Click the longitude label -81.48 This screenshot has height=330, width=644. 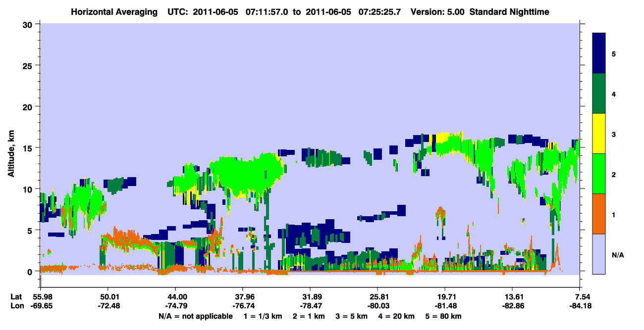tap(445, 306)
